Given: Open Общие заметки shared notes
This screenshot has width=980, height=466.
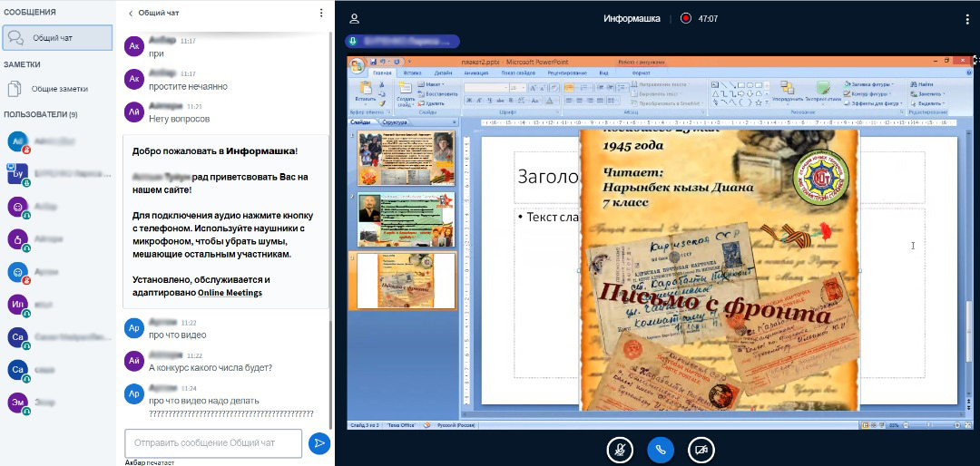Looking at the screenshot, I should tap(59, 89).
